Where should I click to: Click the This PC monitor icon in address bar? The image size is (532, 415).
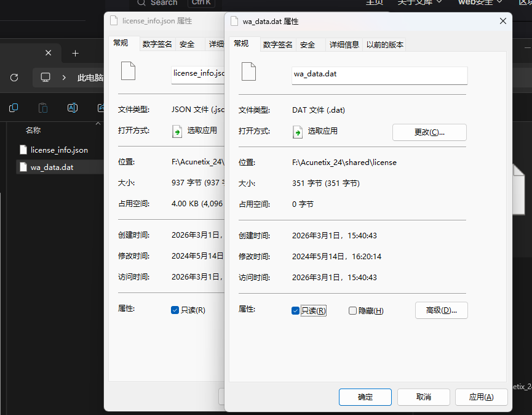coord(45,78)
